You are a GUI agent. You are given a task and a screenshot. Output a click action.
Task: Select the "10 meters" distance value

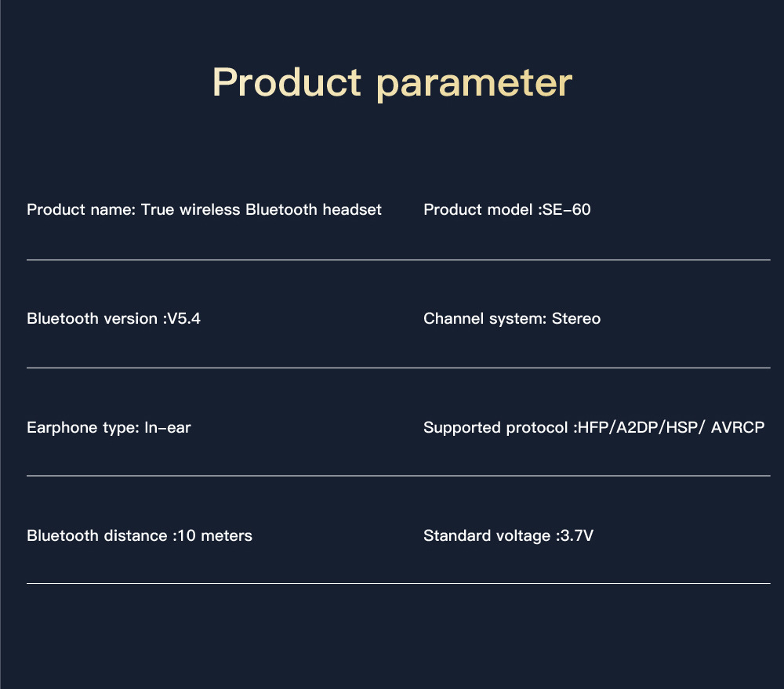tap(215, 535)
